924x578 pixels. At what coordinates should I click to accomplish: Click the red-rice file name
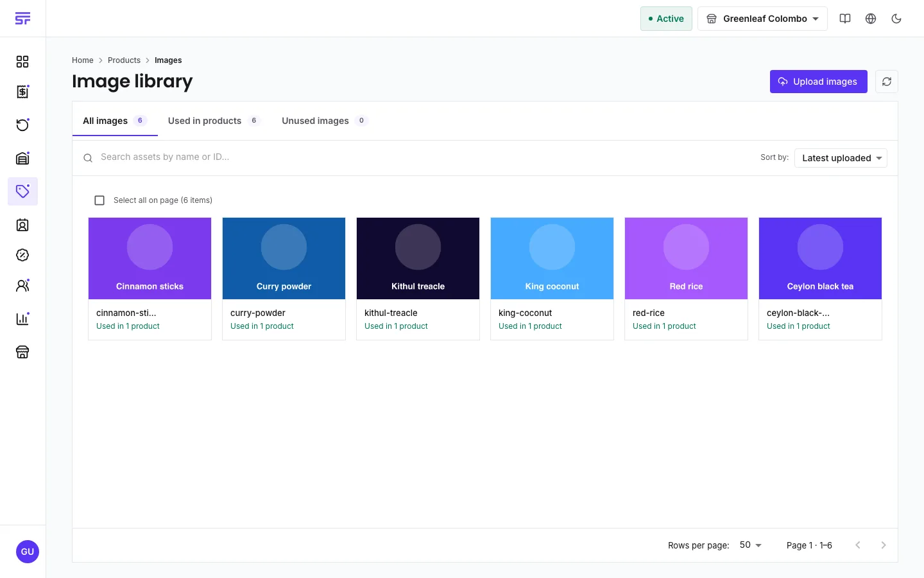coord(649,313)
